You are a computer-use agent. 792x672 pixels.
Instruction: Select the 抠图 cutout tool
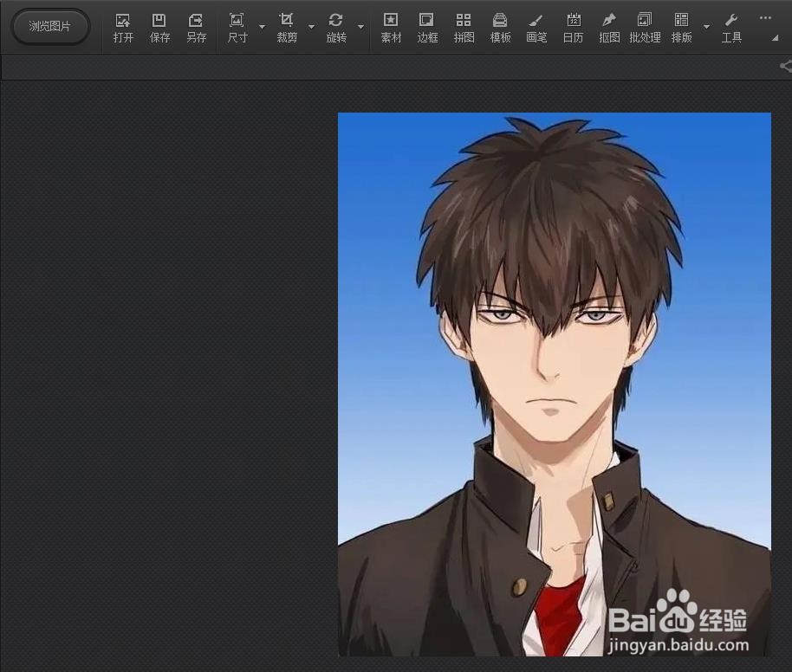609,28
